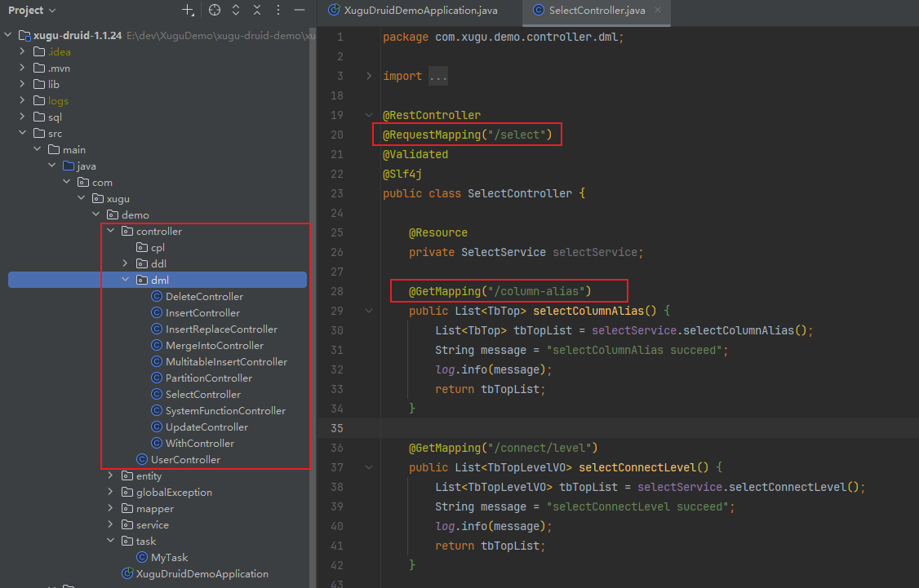Hide the Project tool window

pos(300,11)
